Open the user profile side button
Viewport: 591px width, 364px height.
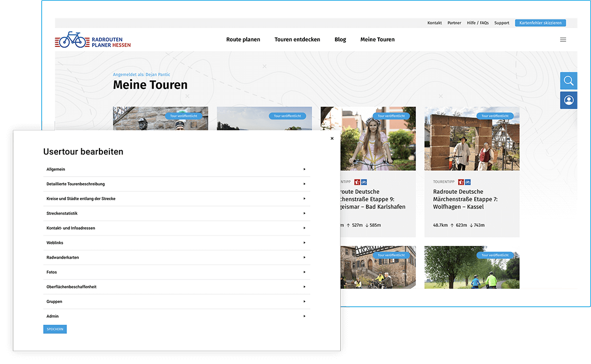coord(569,100)
